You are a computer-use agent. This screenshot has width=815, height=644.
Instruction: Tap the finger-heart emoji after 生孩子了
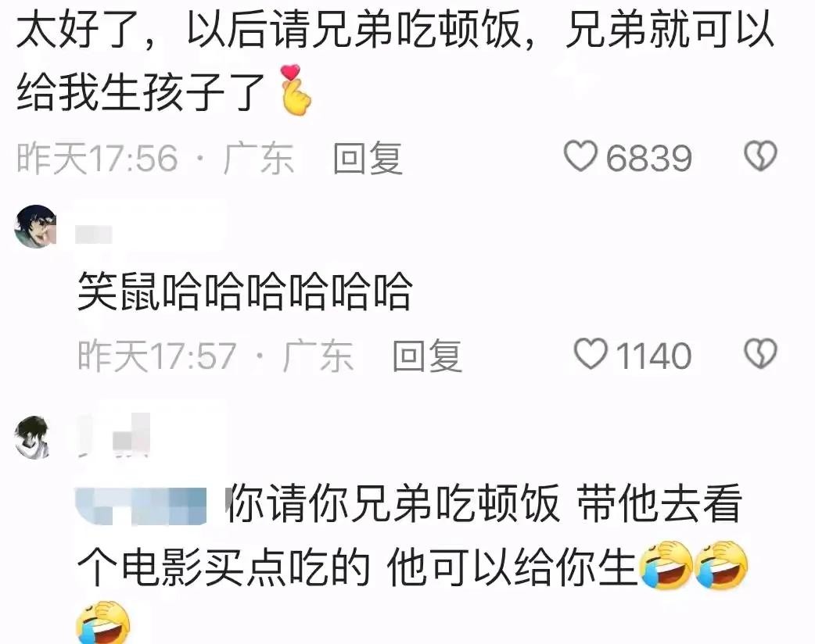point(295,90)
